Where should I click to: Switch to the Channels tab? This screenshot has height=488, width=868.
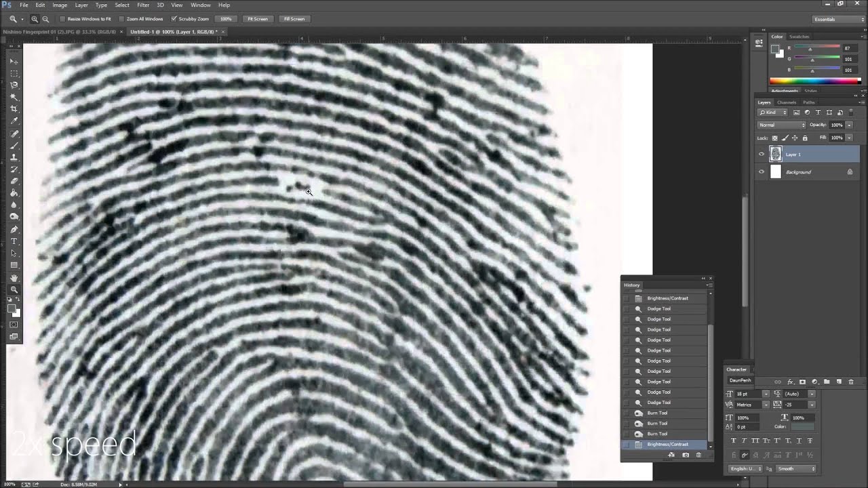click(787, 102)
